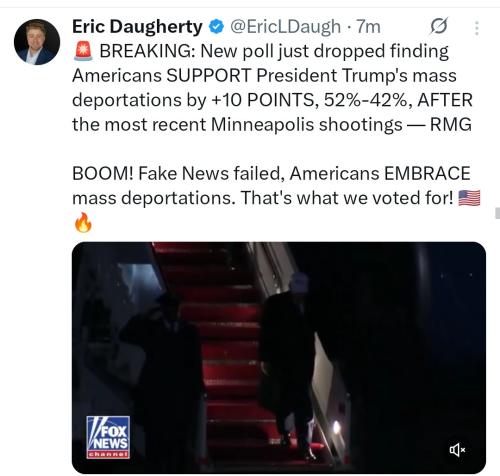Screen dimensions: 500x476
Task: Open the three-dot more options menu
Action: 477,28
